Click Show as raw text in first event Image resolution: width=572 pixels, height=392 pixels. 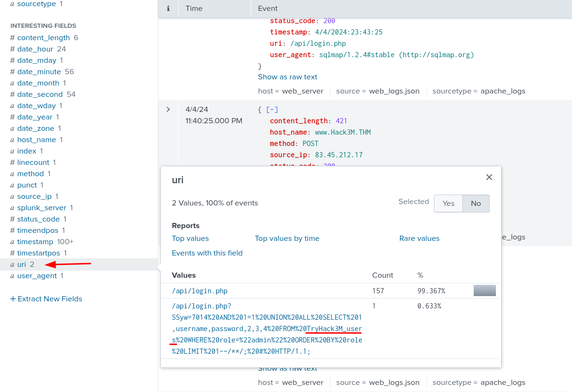tap(287, 77)
